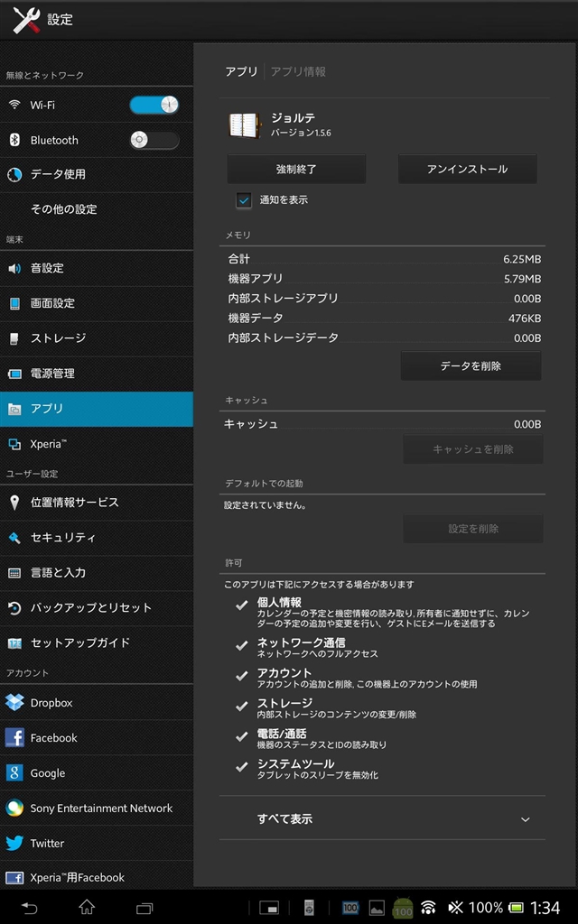
Task: Tap the Facebook account icon
Action: pyautogui.click(x=14, y=738)
